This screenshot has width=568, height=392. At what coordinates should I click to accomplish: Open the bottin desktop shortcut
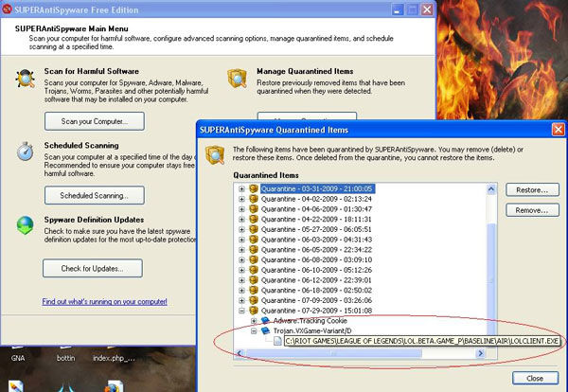(66, 358)
